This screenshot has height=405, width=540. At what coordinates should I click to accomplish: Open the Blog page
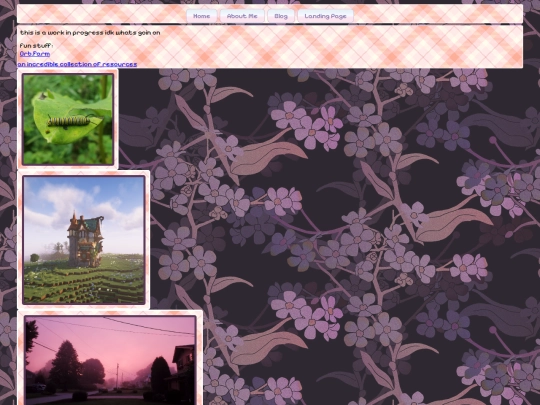(x=281, y=16)
